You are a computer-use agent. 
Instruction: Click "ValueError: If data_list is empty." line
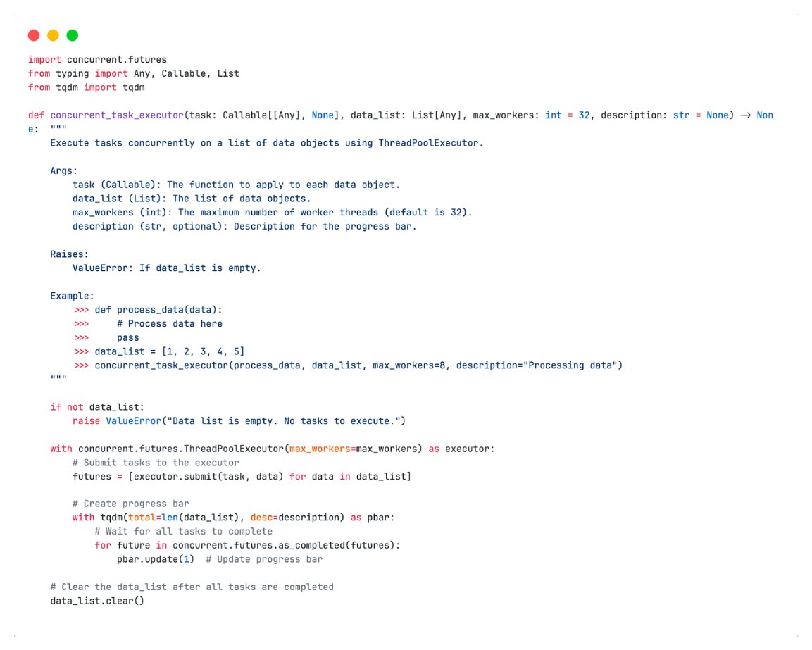click(x=167, y=268)
